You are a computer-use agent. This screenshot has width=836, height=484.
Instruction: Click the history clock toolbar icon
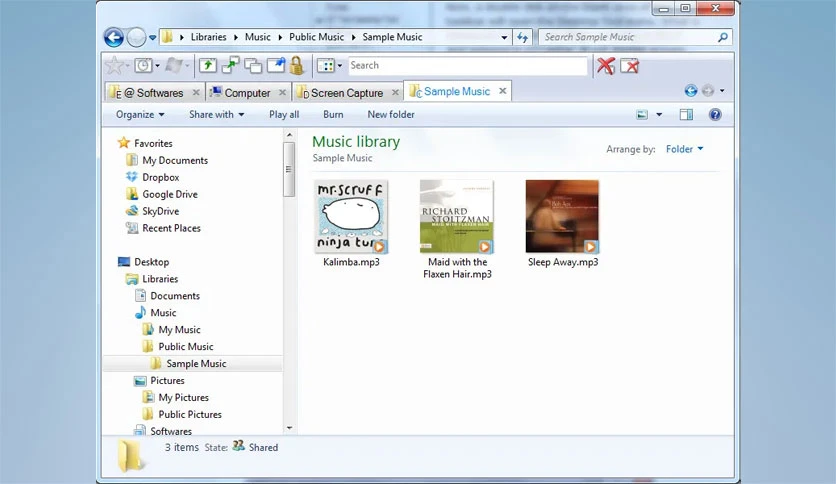pyautogui.click(x=143, y=66)
